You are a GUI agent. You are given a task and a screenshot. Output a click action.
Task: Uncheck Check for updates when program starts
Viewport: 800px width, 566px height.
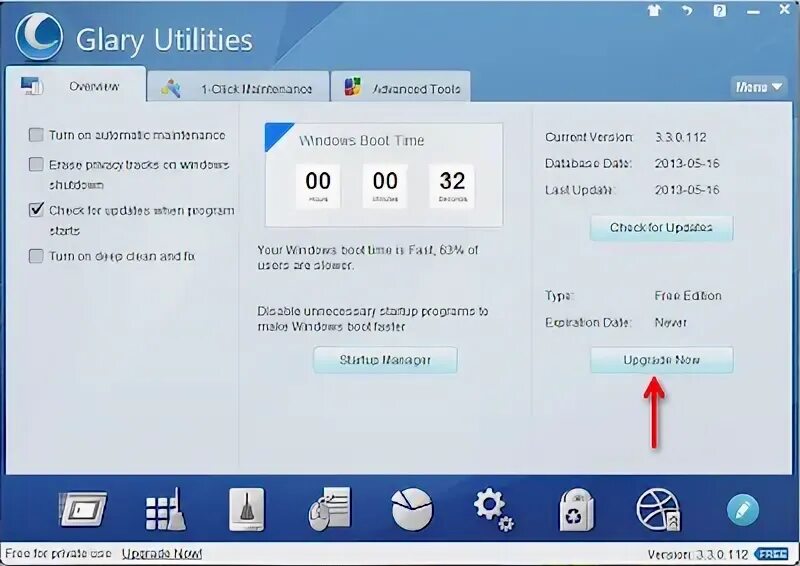pyautogui.click(x=36, y=210)
